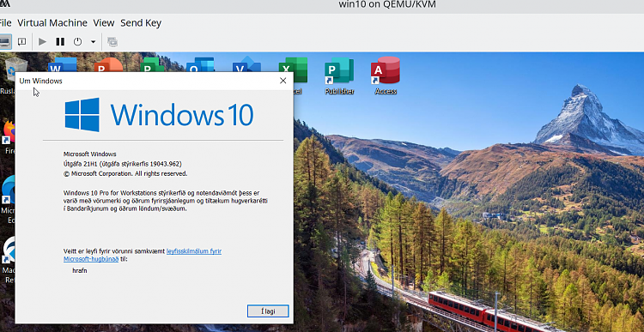Pause the virtual machine
The width and height of the screenshot is (644, 332).
pyautogui.click(x=60, y=41)
